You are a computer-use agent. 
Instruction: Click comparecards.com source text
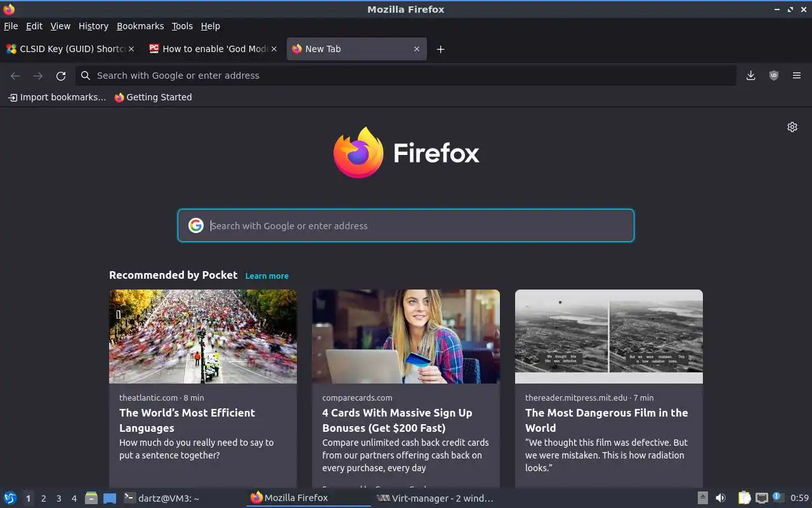(357, 398)
